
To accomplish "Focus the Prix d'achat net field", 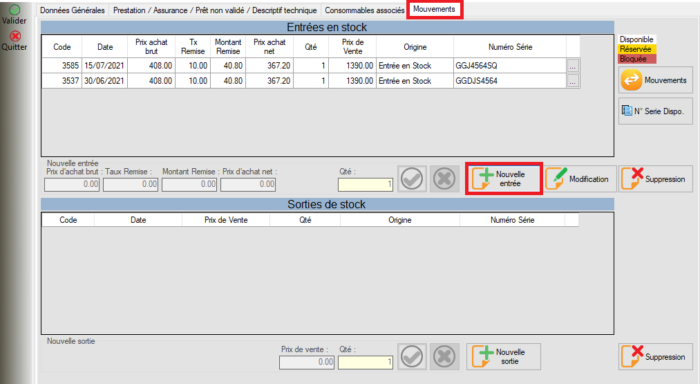I will tap(248, 184).
